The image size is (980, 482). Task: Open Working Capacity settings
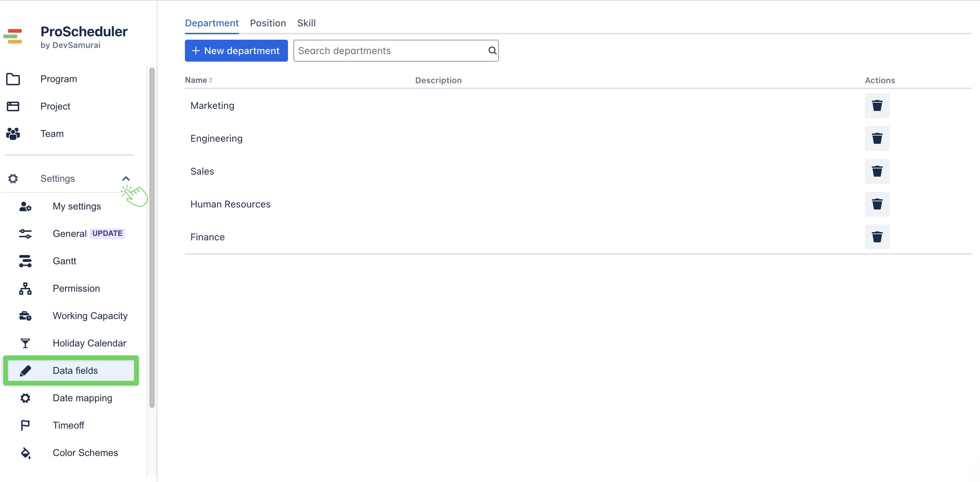click(x=90, y=316)
